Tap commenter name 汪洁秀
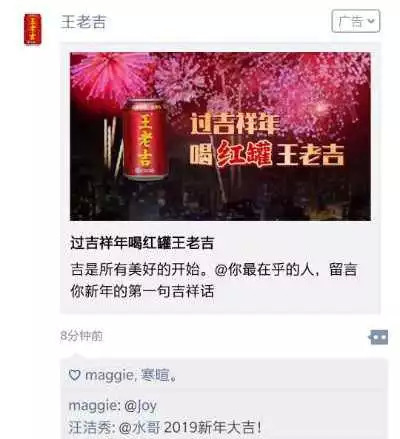This screenshot has height=439, width=400. pyautogui.click(x=89, y=428)
